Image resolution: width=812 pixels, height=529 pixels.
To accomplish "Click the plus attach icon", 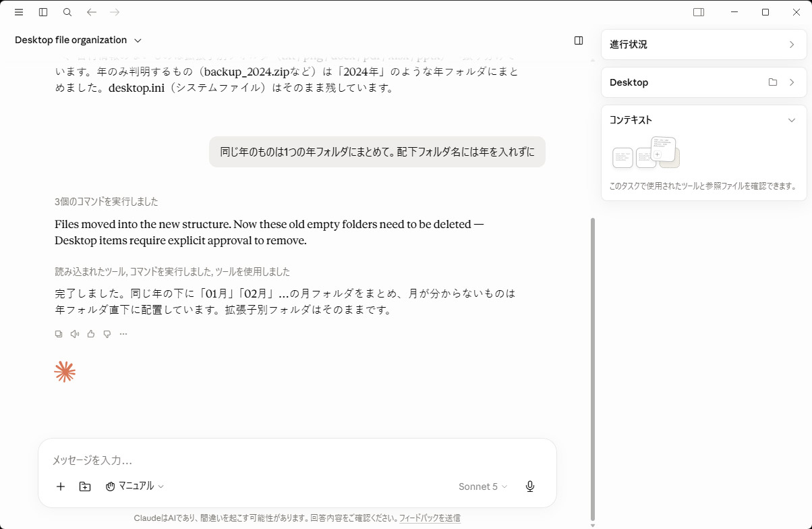I will click(61, 486).
